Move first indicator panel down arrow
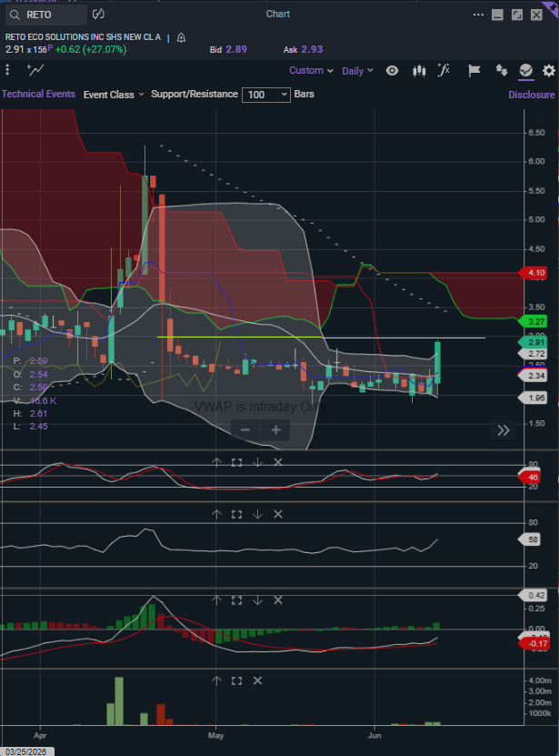 pos(257,462)
